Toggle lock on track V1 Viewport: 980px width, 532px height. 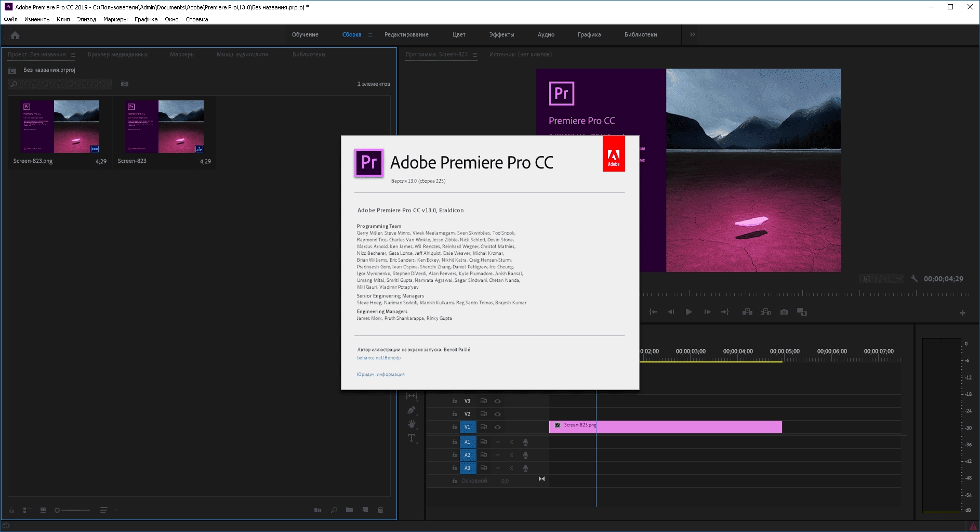pos(455,427)
